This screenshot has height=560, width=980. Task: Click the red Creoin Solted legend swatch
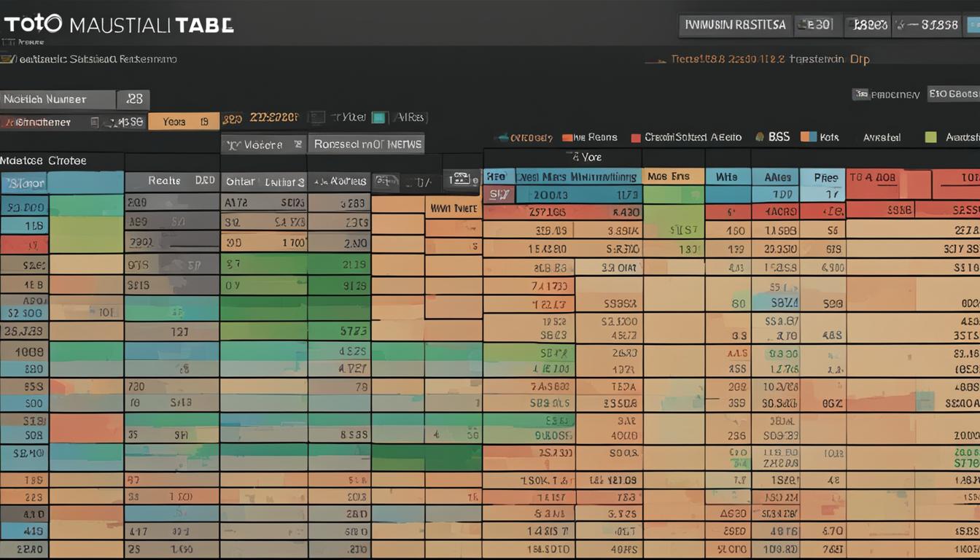(636, 137)
